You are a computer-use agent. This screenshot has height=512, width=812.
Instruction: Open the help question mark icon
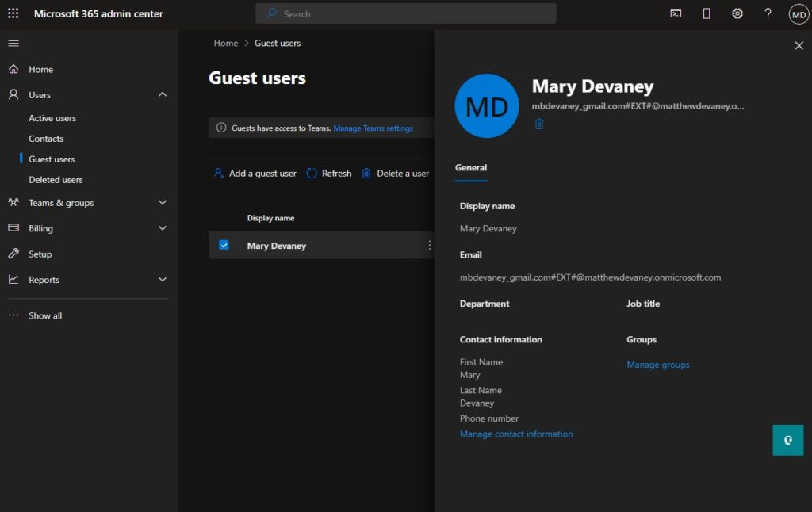coord(768,13)
